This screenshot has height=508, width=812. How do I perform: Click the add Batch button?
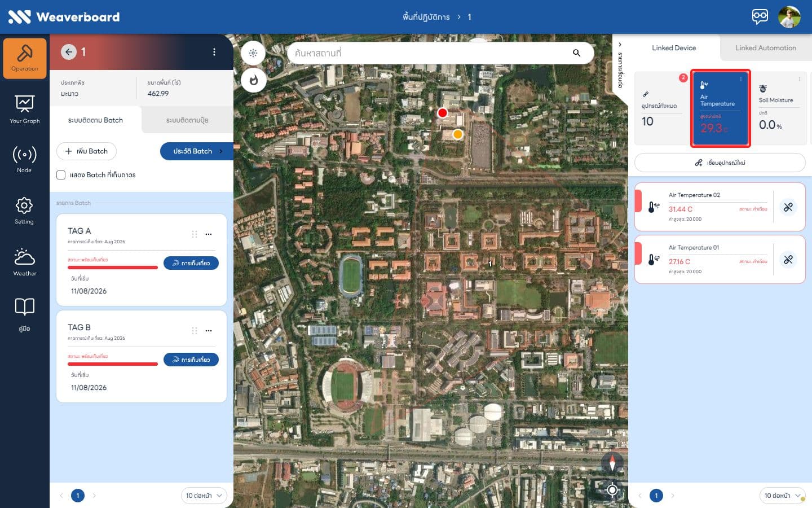pos(86,151)
